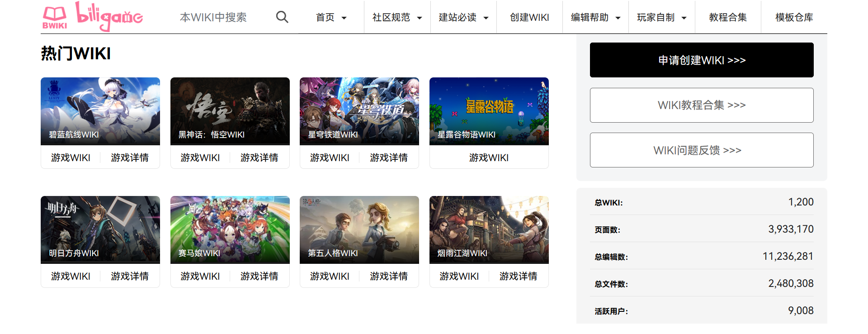Open the 教程合集 menu item
This screenshot has height=334, width=868.
coord(728,17)
